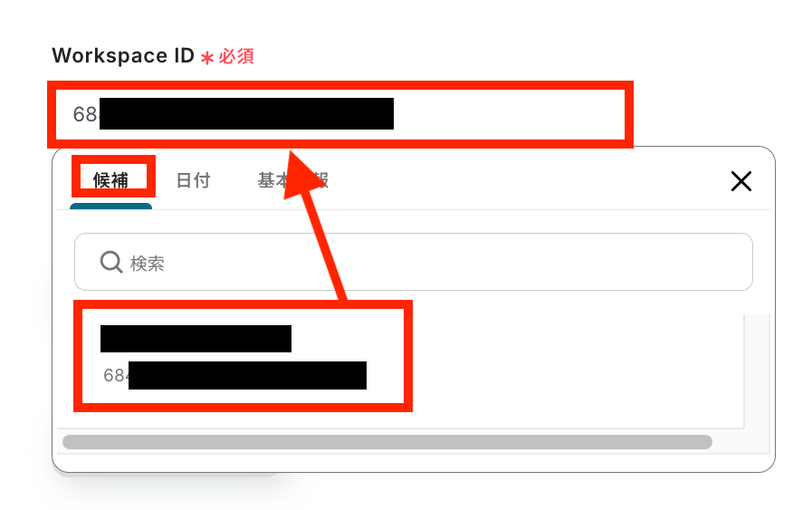Screen dimensions: 812x510
Task: Open the 基本情報 tab
Action: [x=292, y=180]
